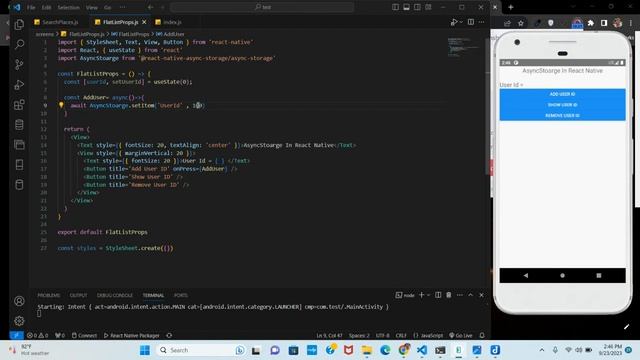
Task: Click the browser share page icon
Action: tap(507, 23)
